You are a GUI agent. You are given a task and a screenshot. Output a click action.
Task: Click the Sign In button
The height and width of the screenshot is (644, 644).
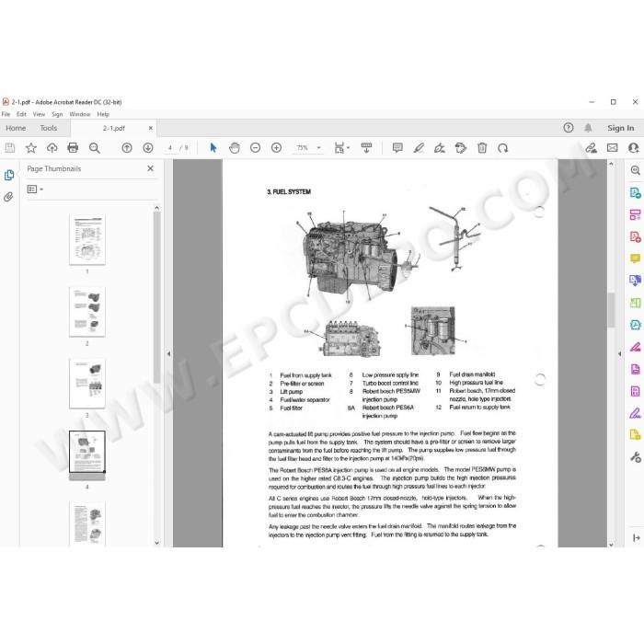621,128
